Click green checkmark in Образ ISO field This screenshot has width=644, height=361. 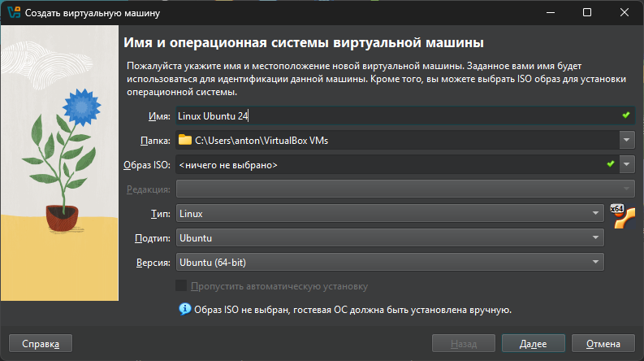(611, 164)
